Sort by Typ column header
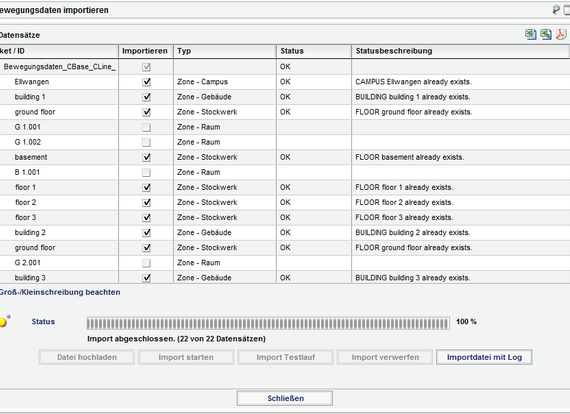This screenshot has width=570, height=414. coord(225,51)
